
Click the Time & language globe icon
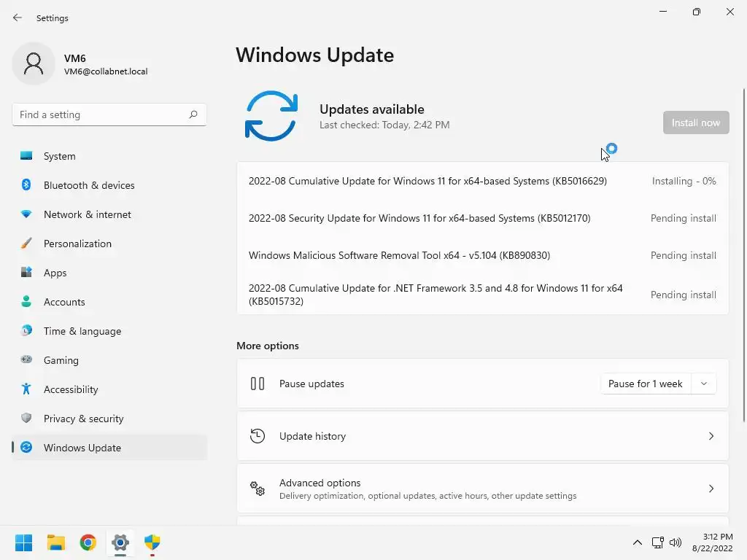tap(26, 330)
